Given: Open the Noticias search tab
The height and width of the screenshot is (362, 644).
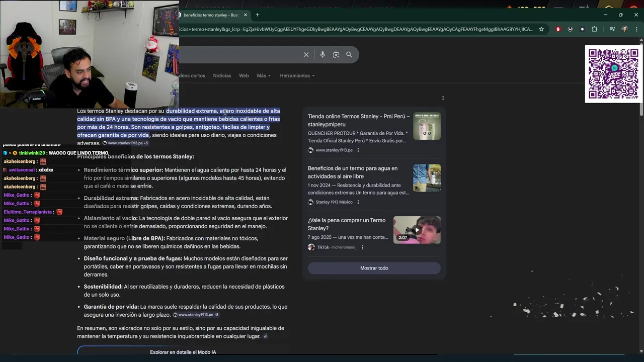Looking at the screenshot, I should click(x=222, y=75).
